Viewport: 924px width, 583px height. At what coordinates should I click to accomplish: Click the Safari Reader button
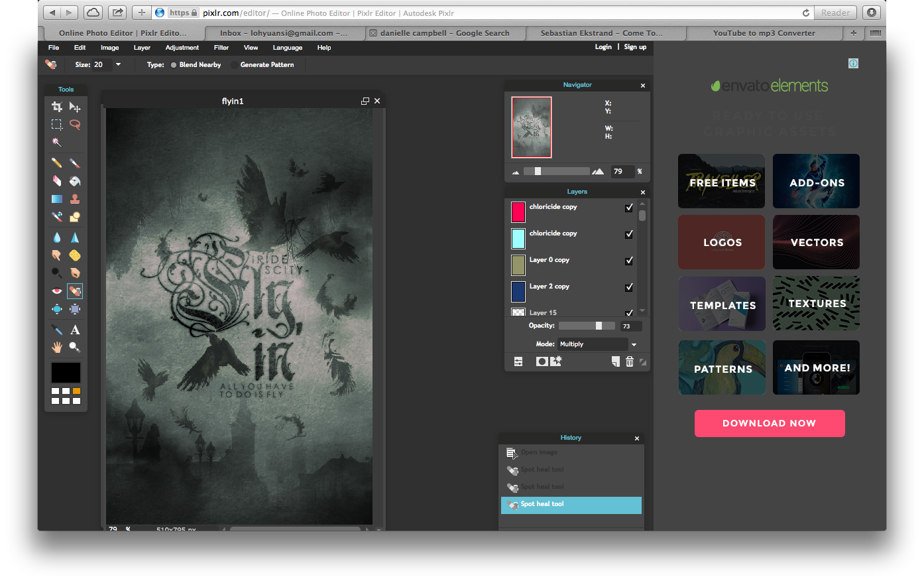click(x=835, y=13)
